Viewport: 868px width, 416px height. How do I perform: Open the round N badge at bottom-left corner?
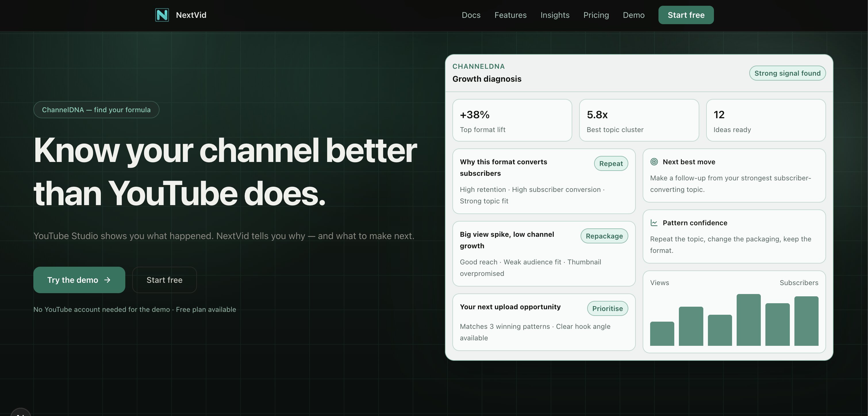(x=21, y=412)
